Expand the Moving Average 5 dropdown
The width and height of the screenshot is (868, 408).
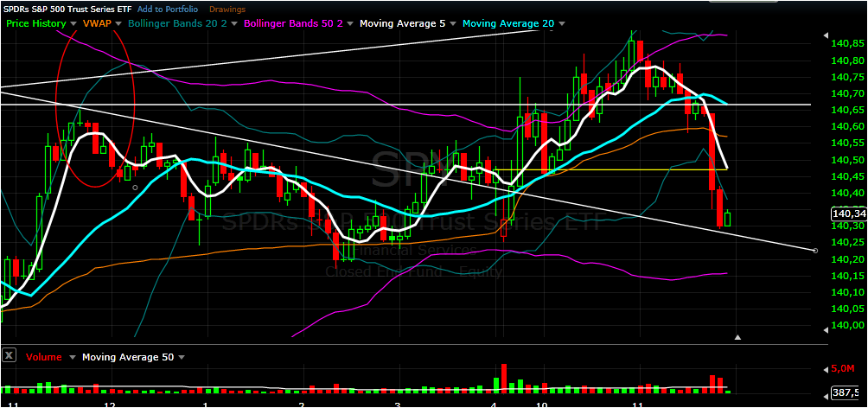[x=451, y=24]
